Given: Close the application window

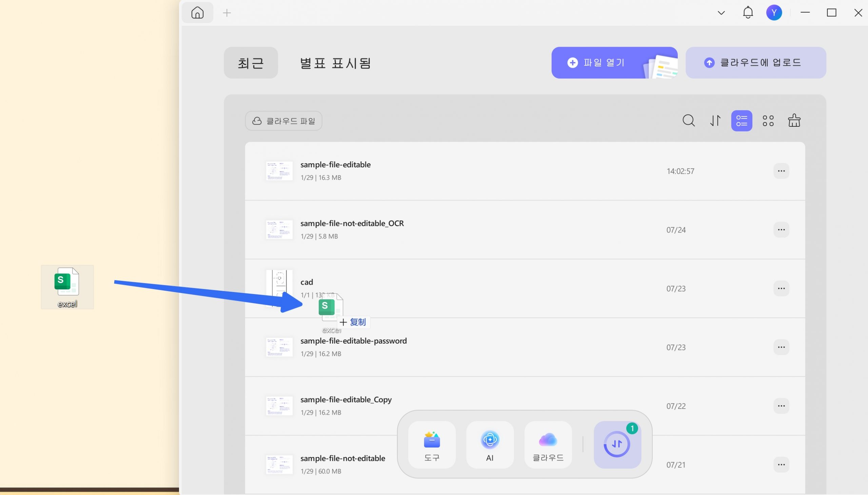Looking at the screenshot, I should [x=858, y=13].
